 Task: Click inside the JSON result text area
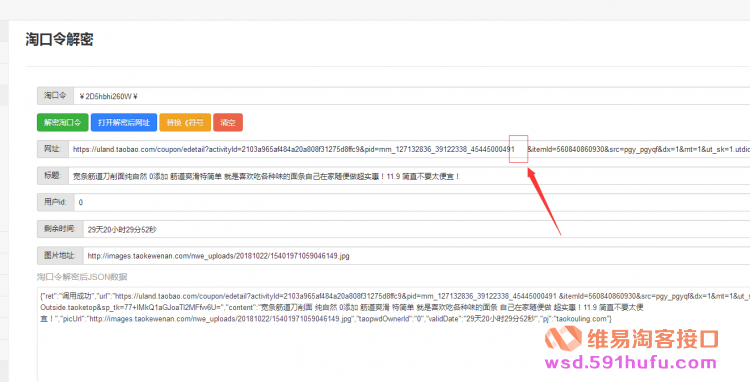click(x=393, y=335)
